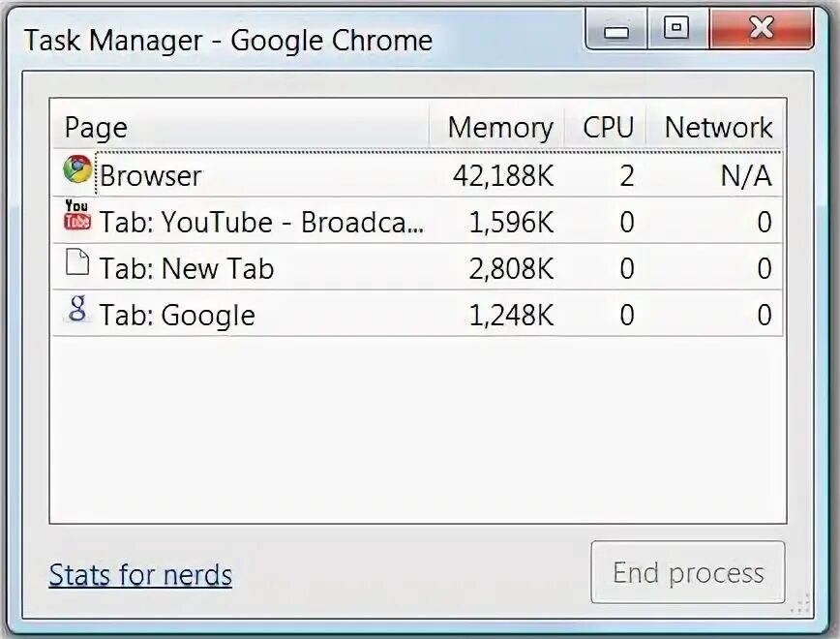
Task: Click the End process button
Action: coord(688,572)
